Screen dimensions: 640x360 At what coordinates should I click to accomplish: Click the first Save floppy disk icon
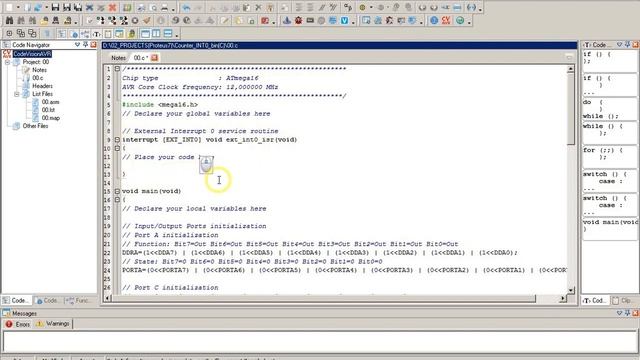click(55, 7)
